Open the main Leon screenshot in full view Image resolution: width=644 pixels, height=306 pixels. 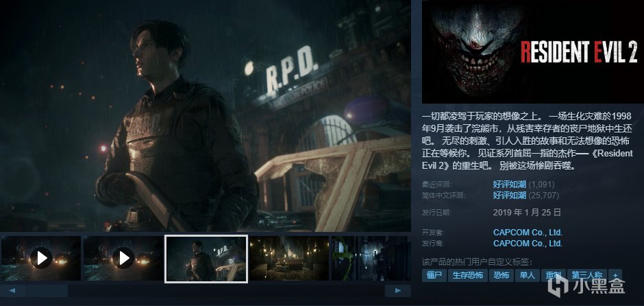tap(206, 115)
